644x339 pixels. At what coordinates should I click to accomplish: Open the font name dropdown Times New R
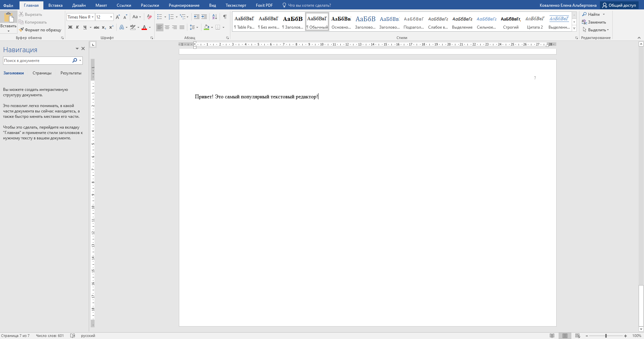[x=93, y=17]
